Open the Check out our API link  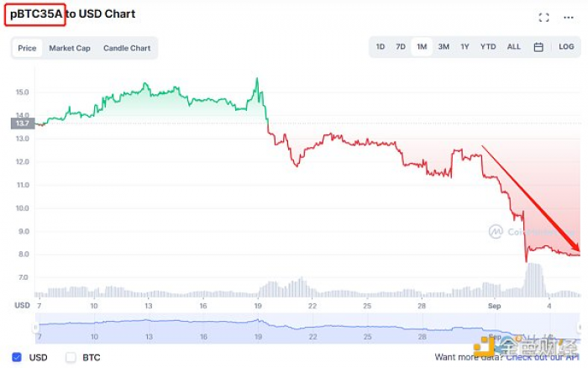click(x=543, y=357)
